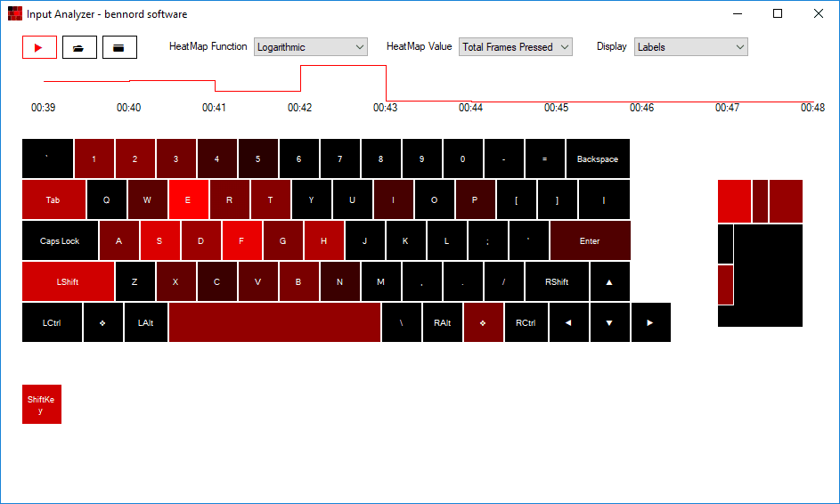
Task: Click the bright red F key
Action: 242,241
